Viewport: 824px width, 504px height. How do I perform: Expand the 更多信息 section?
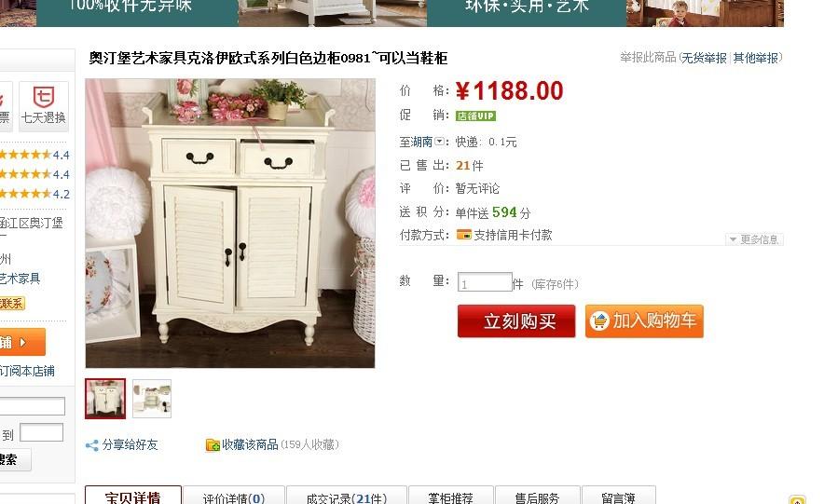(754, 239)
